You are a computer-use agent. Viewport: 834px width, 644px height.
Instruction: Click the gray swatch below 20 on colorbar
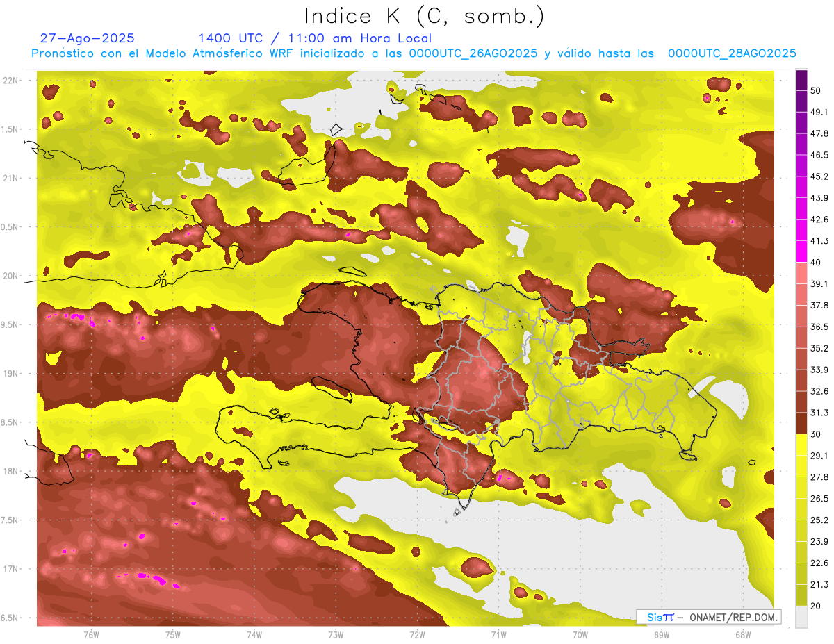coord(801,617)
